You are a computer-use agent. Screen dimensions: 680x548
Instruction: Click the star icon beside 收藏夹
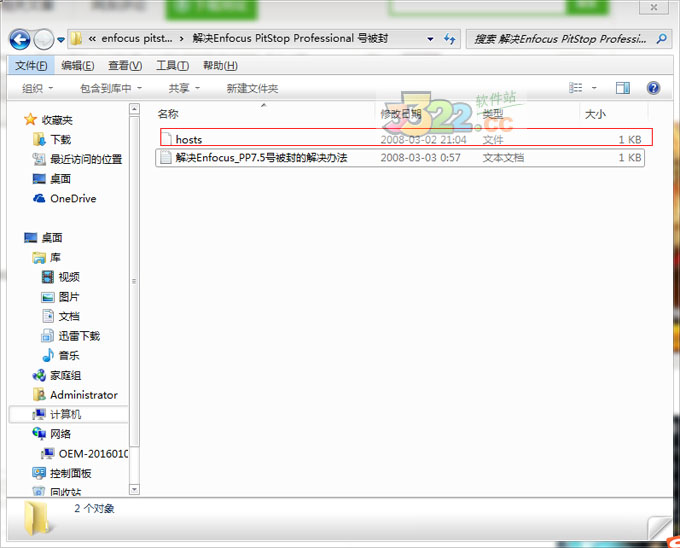(30, 119)
